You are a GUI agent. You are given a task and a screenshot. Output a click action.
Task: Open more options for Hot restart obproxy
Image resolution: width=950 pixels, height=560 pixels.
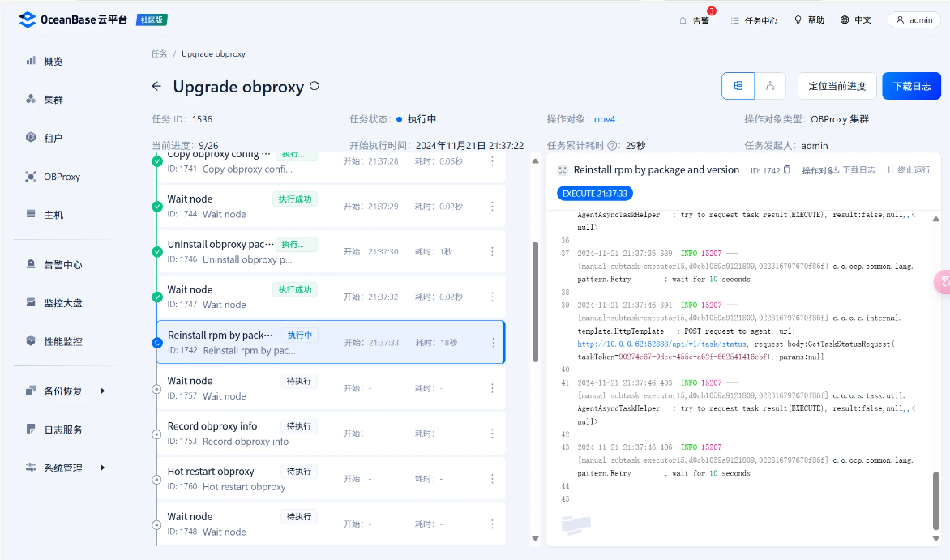[493, 479]
